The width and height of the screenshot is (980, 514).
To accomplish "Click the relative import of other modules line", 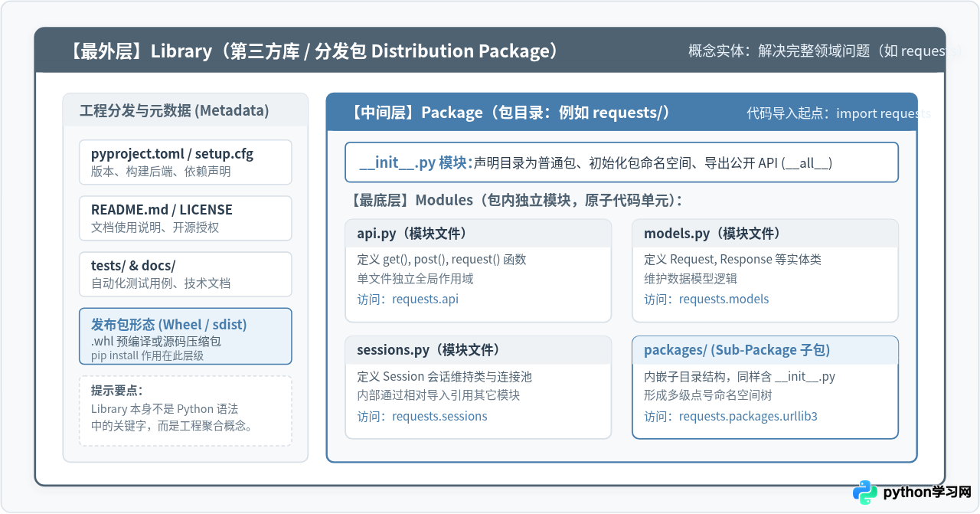I will point(438,395).
